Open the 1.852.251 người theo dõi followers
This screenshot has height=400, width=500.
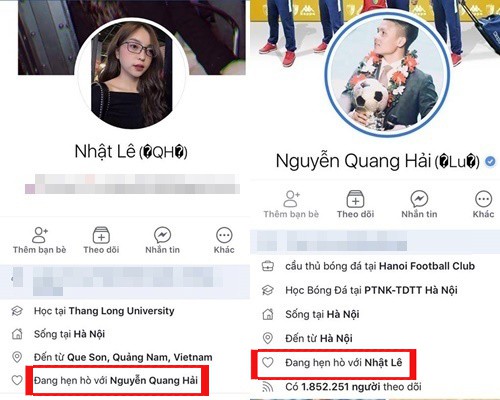(361, 387)
